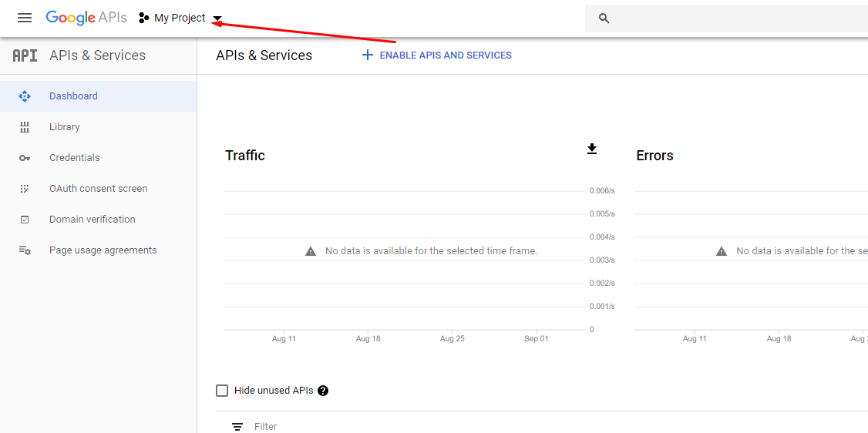The height and width of the screenshot is (433, 868).
Task: Click the Credentials key icon
Action: coord(25,158)
